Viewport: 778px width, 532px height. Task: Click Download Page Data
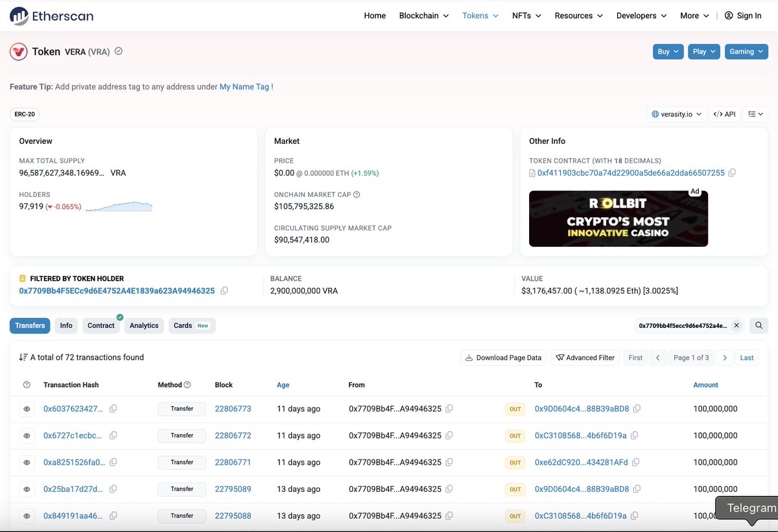point(504,358)
